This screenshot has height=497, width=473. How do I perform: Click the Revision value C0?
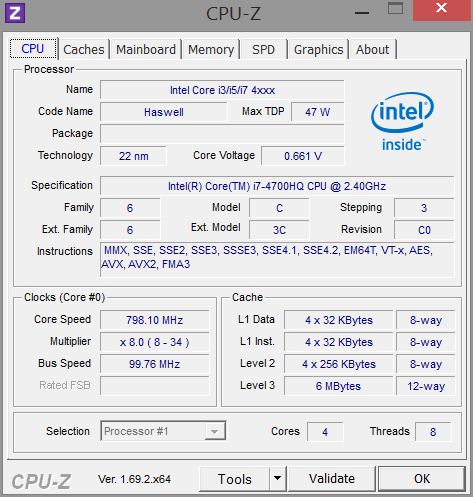[x=424, y=230]
